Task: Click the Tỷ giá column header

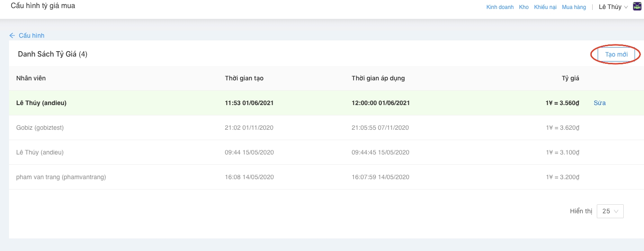Action: pos(570,78)
